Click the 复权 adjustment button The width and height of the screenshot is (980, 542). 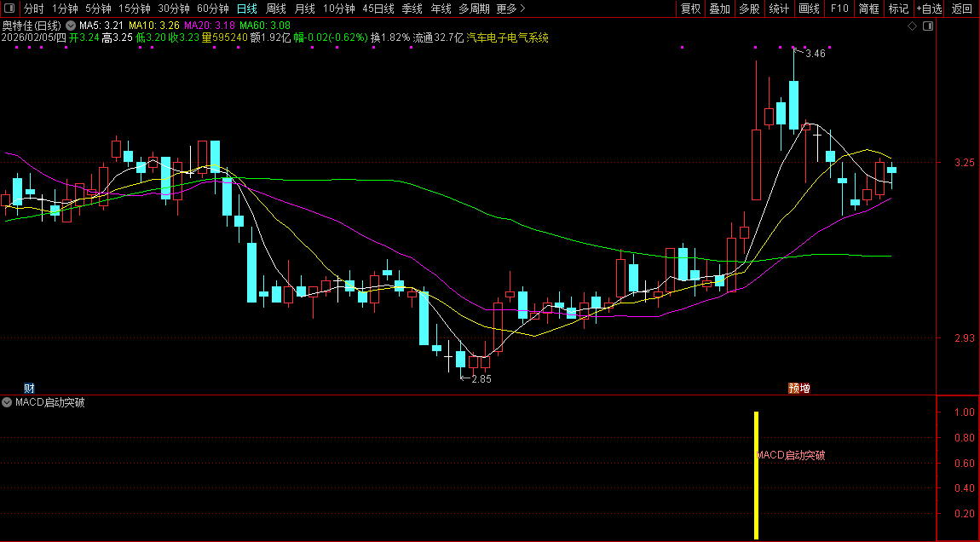click(690, 9)
